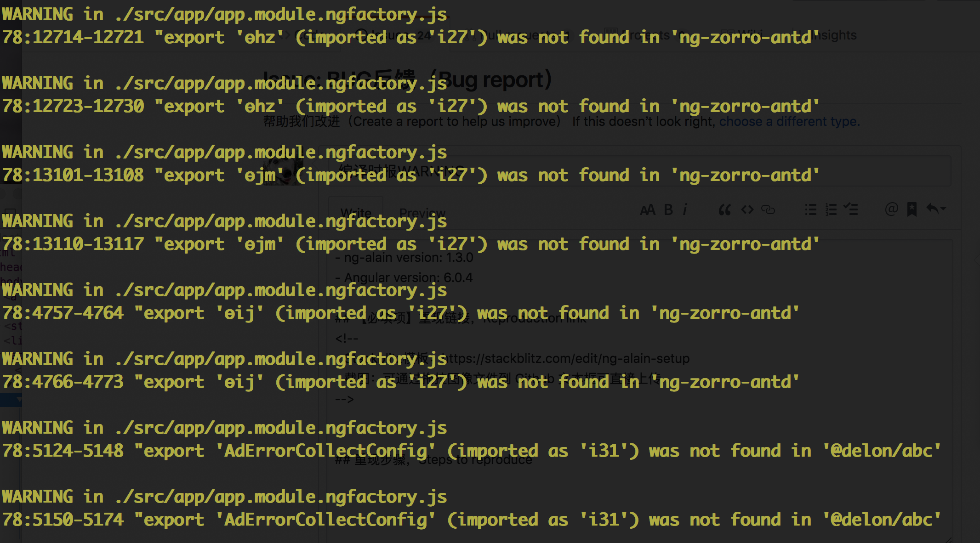This screenshot has width=980, height=543.
Task: Insert a blockquote
Action: [725, 210]
